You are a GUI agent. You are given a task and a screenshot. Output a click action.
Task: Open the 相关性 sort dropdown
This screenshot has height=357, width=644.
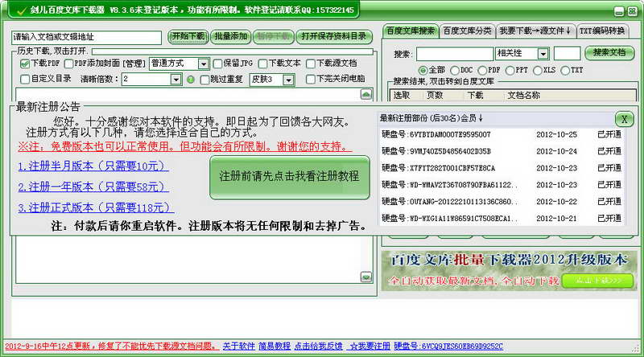point(543,53)
